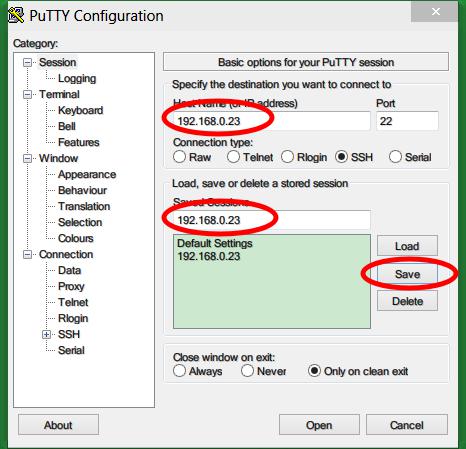Go to Proxy connection settings
Screen dimensions: 466x449
pos(71,286)
